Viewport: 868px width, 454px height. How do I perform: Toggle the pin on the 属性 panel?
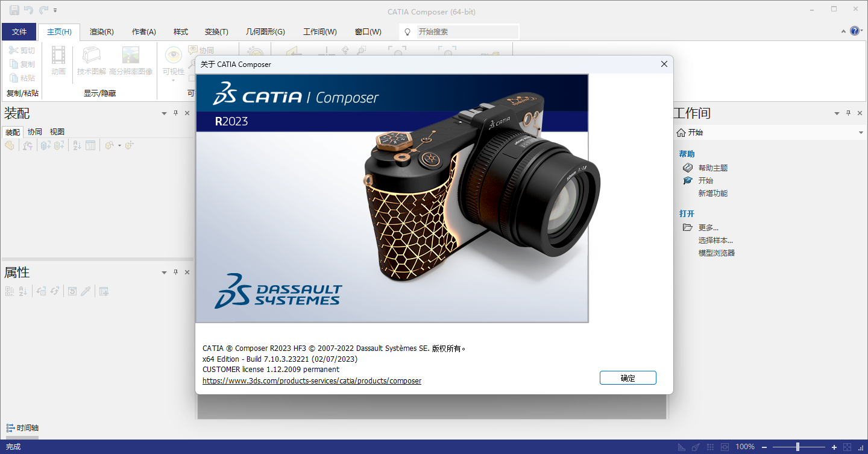pyautogui.click(x=175, y=273)
